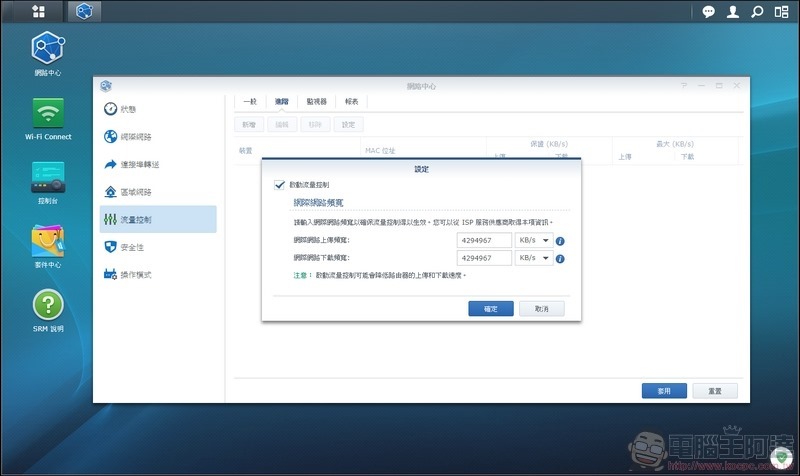Open 套件中心 desktop icon
The image size is (800, 476).
coord(48,246)
